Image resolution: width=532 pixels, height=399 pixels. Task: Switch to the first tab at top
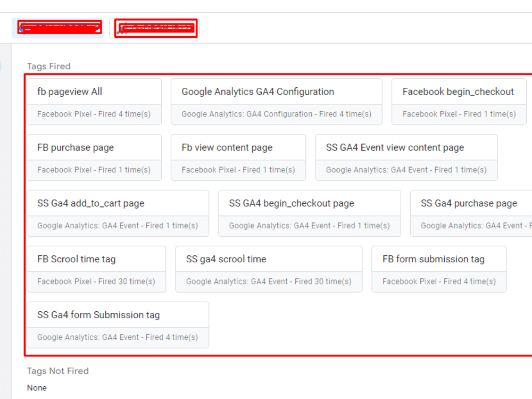[60, 28]
